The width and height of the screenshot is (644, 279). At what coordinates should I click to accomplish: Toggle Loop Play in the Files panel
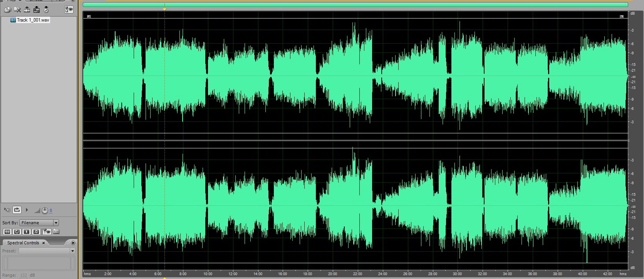tap(17, 210)
